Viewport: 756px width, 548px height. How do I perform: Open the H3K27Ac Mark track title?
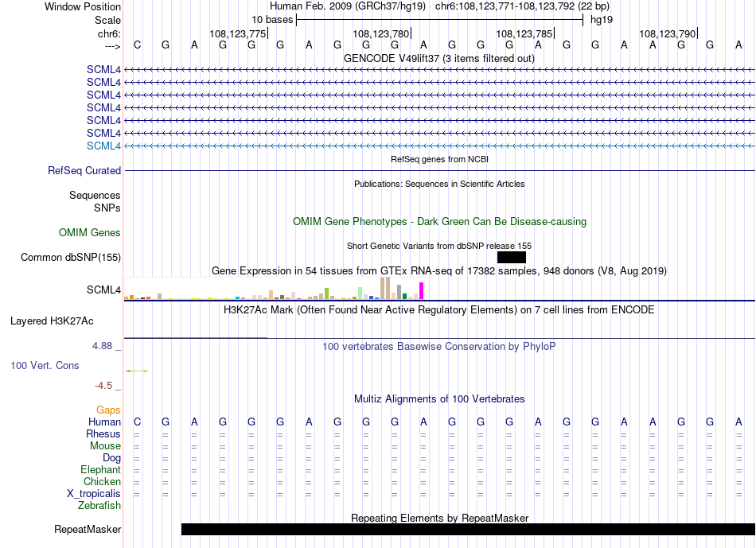coord(439,310)
